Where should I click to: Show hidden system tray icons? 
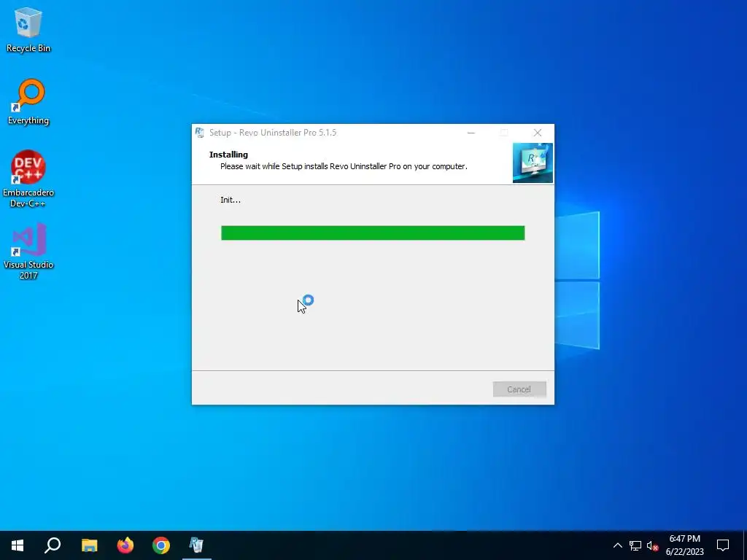pyautogui.click(x=617, y=545)
